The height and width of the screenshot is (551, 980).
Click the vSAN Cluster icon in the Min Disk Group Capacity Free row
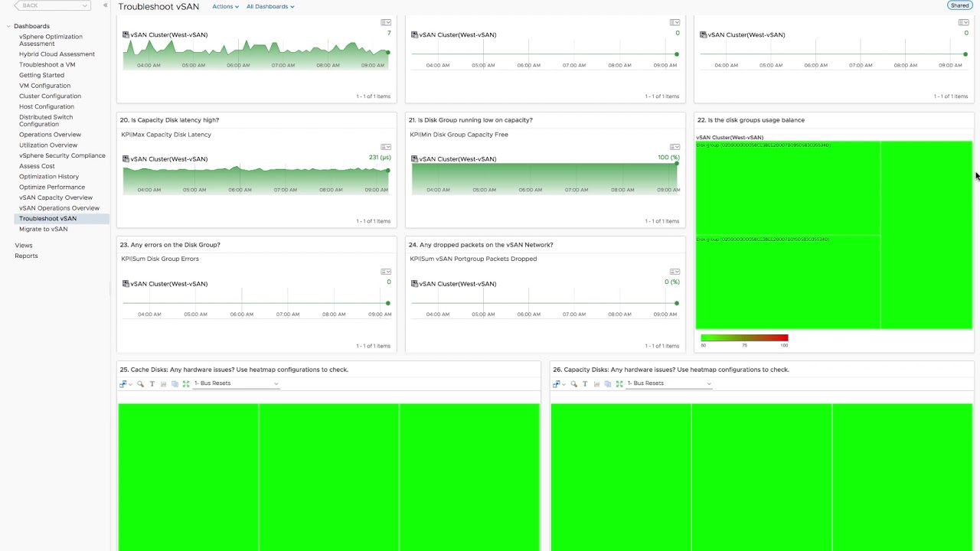tap(414, 159)
